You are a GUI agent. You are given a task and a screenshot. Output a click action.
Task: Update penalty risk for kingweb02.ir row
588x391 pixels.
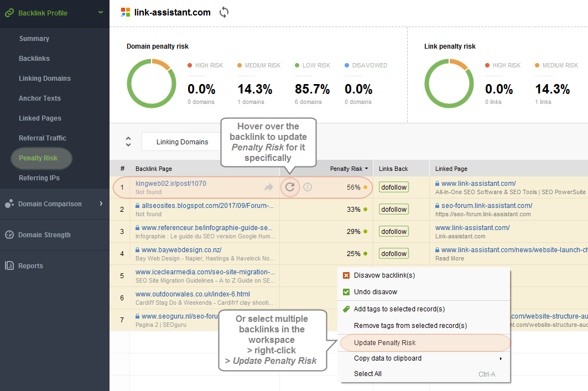point(290,187)
